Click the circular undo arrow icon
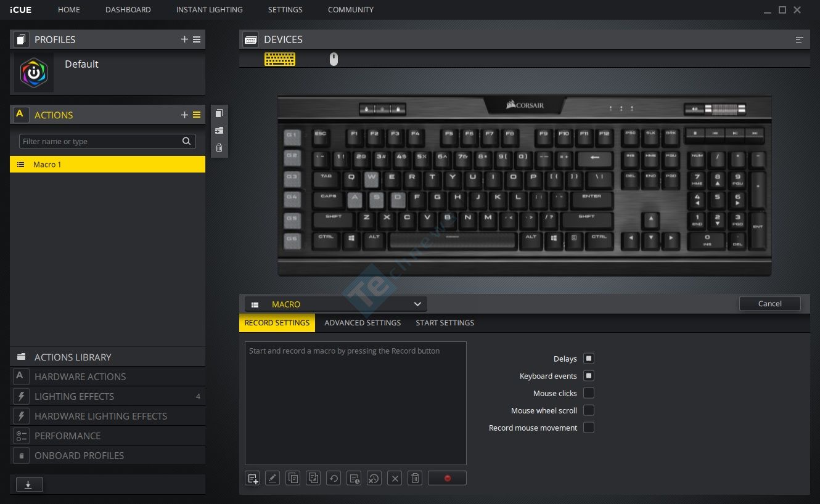The image size is (820, 504). tap(334, 478)
